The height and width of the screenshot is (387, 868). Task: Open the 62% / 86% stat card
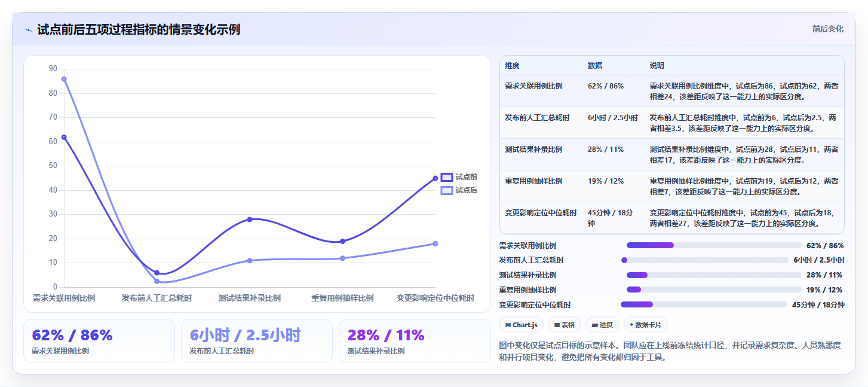(x=99, y=341)
